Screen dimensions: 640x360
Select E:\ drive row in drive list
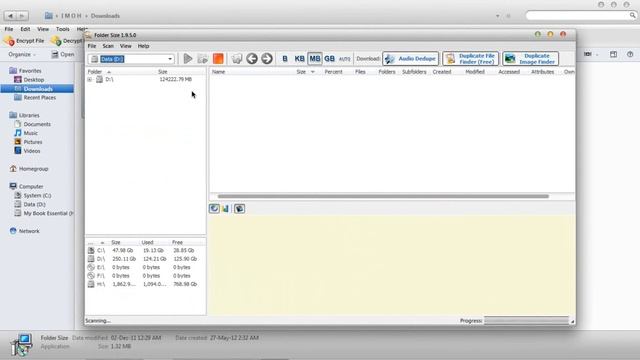pyautogui.click(x=145, y=267)
